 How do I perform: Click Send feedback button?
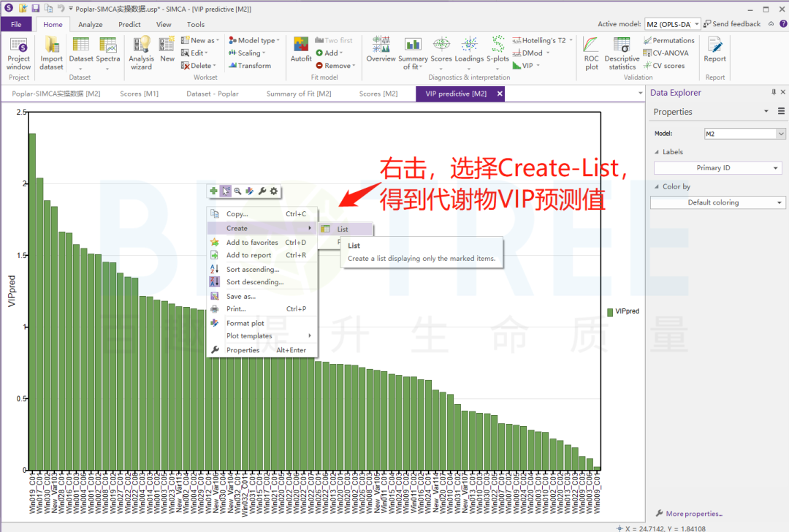(x=731, y=24)
